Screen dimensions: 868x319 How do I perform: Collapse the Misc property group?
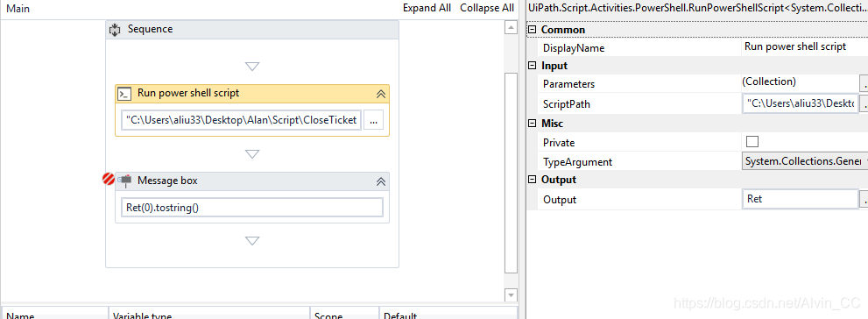pos(533,124)
